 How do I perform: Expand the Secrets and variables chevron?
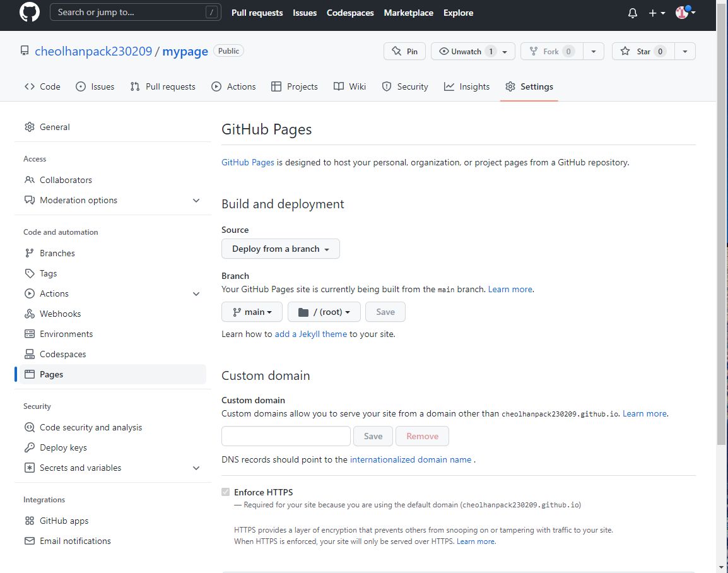click(x=196, y=468)
